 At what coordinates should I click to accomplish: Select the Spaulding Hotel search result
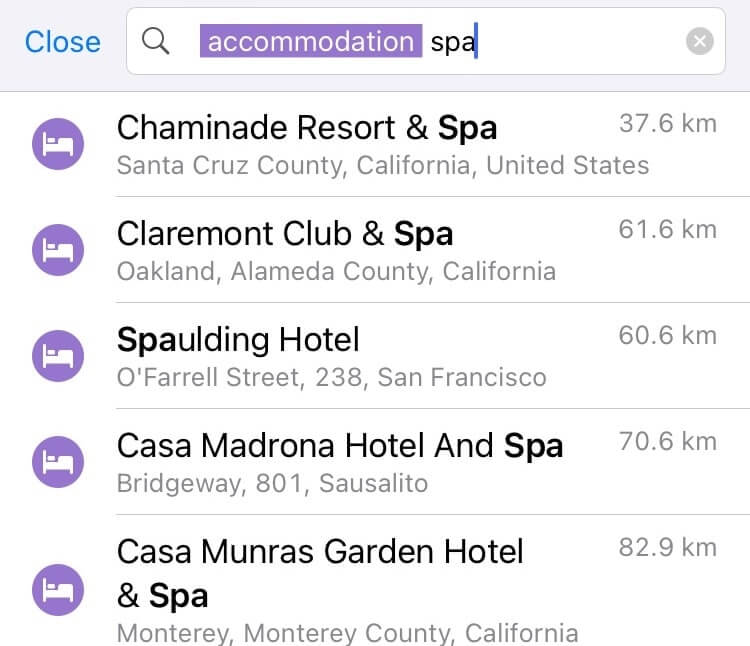click(x=238, y=340)
